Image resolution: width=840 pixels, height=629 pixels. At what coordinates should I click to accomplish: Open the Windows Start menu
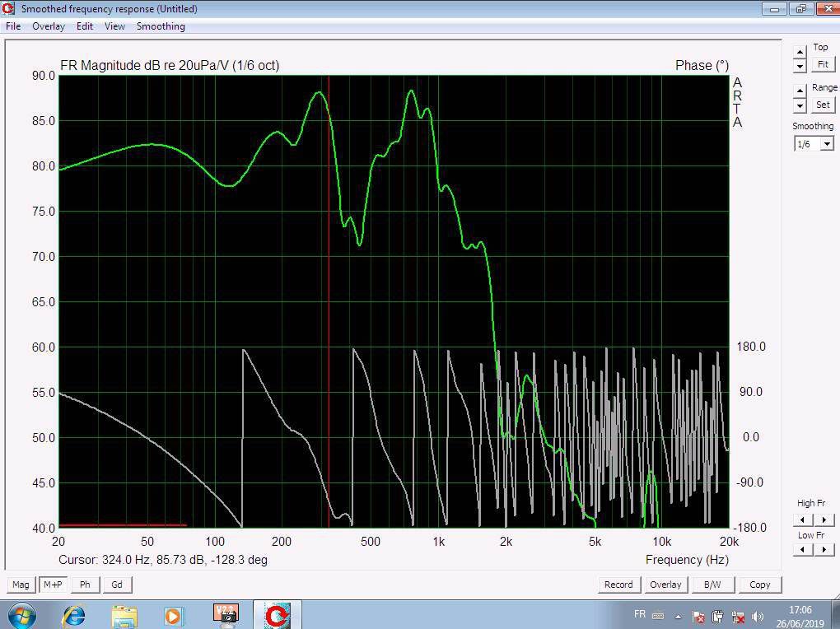tap(21, 615)
